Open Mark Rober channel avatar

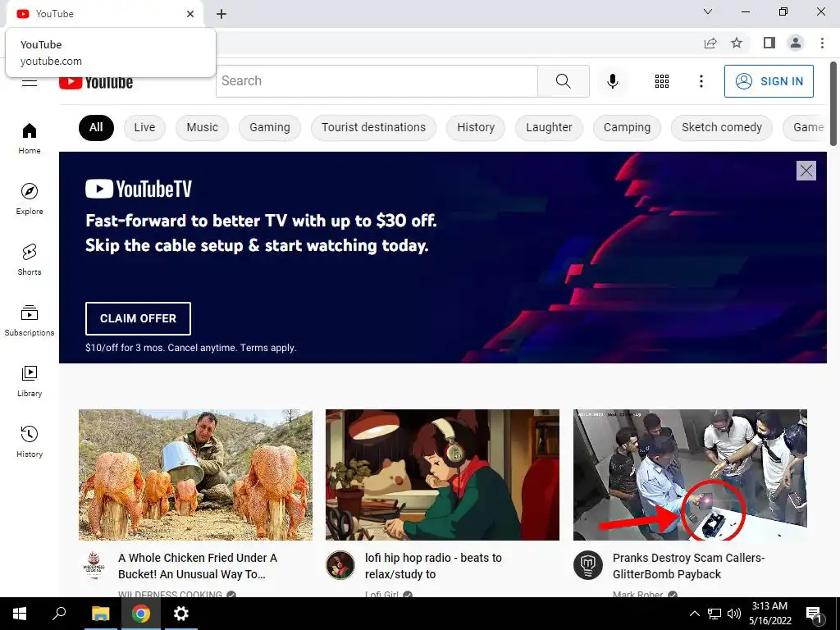point(587,565)
